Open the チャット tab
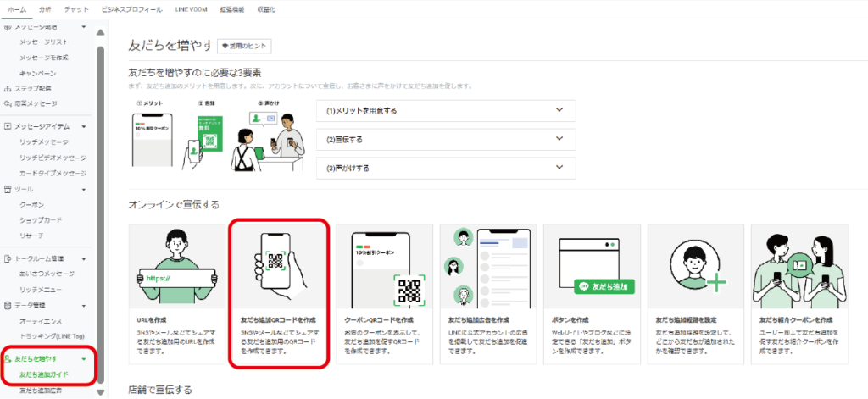 pyautogui.click(x=76, y=9)
